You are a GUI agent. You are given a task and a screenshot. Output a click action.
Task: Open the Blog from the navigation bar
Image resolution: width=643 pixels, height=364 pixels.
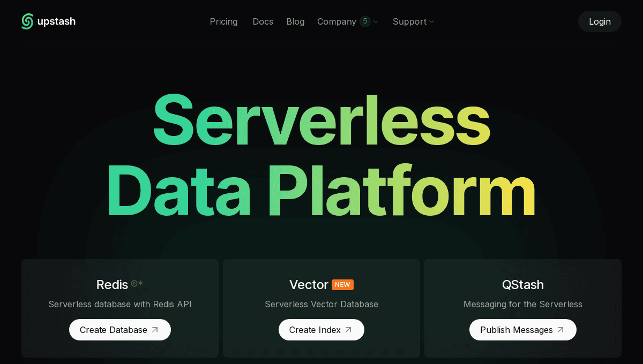(x=295, y=21)
